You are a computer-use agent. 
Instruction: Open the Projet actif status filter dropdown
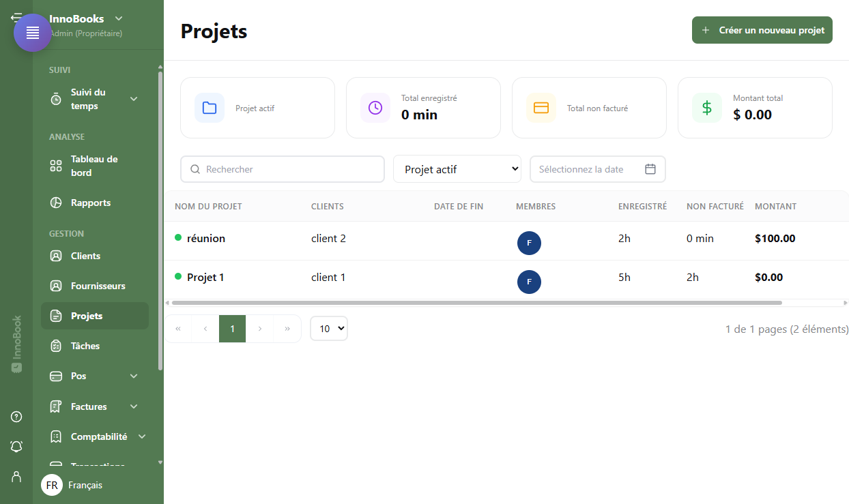pyautogui.click(x=457, y=169)
